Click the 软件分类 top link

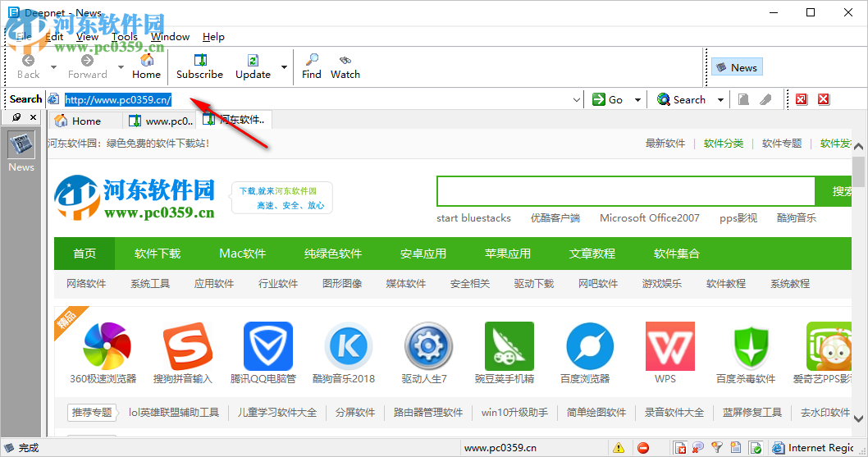click(x=724, y=144)
